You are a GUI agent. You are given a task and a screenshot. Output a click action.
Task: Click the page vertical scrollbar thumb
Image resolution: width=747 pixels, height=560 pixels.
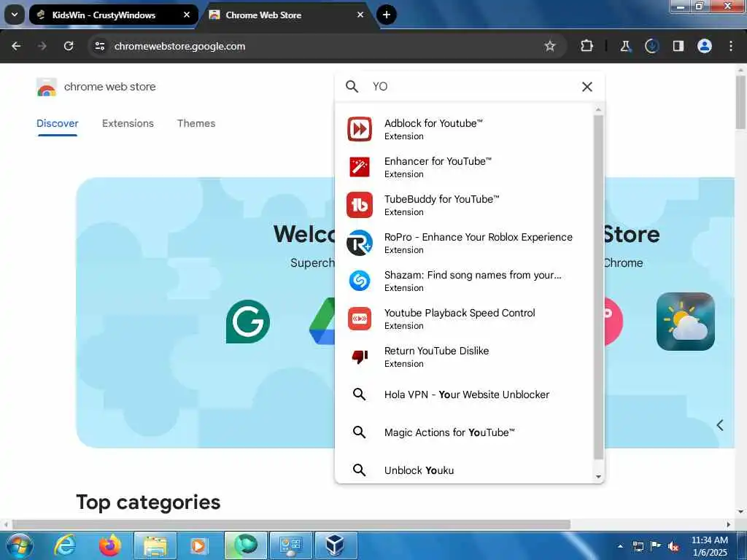point(740,102)
